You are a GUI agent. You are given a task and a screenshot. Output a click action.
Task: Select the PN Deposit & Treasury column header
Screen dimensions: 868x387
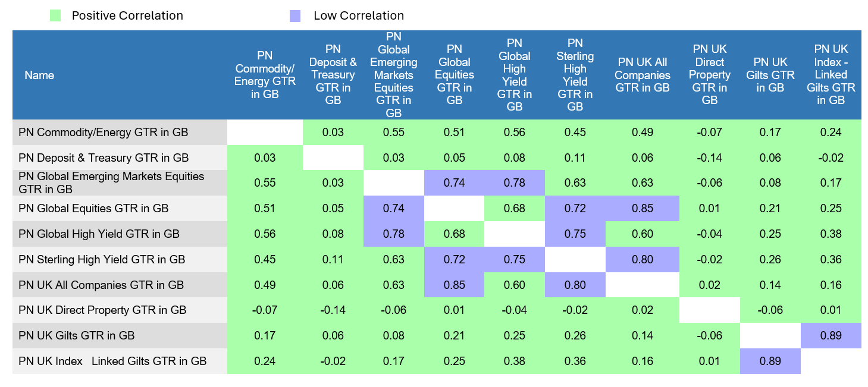333,75
